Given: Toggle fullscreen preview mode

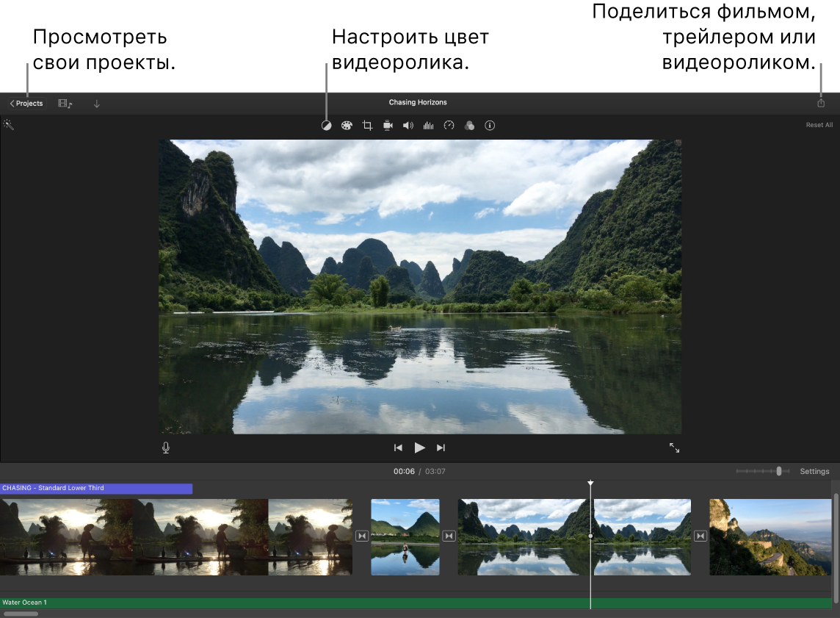Looking at the screenshot, I should (x=674, y=447).
